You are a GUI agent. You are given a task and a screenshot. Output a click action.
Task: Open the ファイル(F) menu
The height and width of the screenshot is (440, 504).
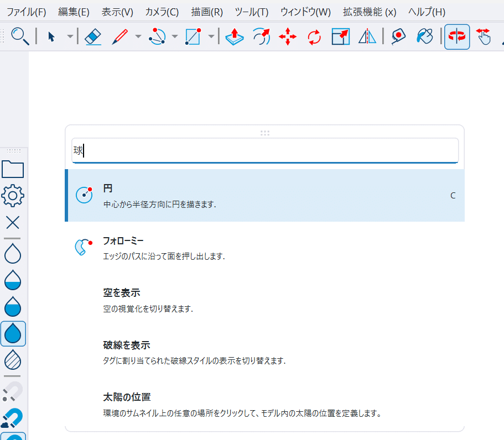[x=27, y=12]
